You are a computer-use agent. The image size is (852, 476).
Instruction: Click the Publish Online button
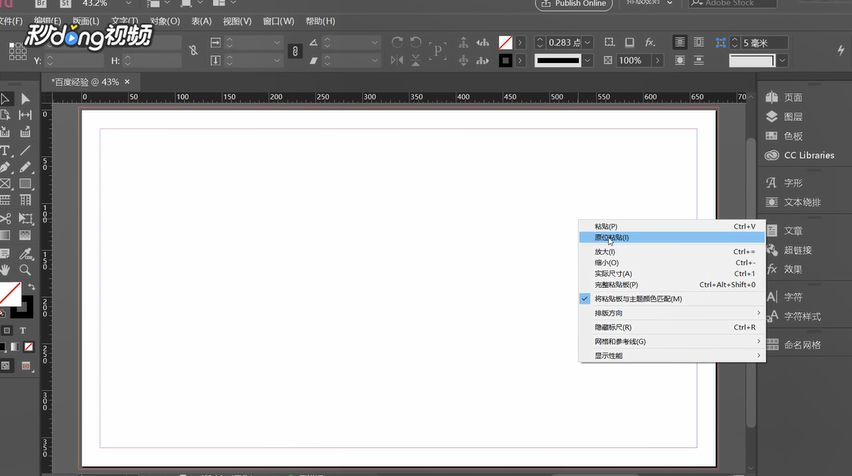574,4
